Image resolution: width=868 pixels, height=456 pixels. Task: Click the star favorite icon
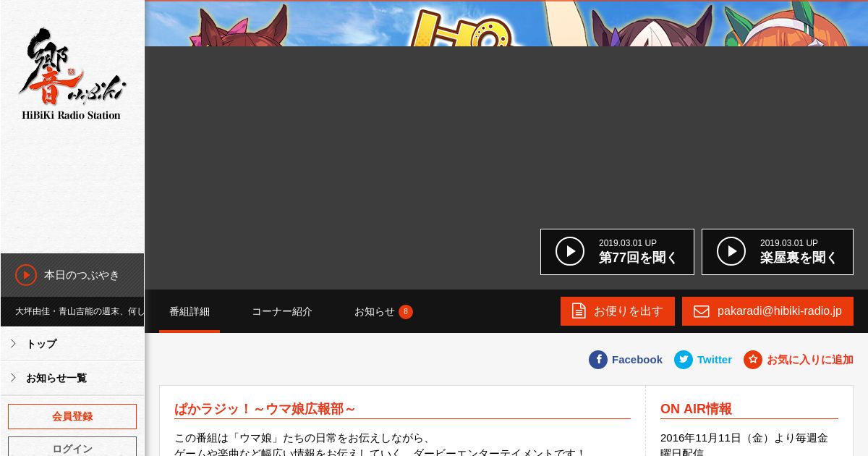click(753, 360)
